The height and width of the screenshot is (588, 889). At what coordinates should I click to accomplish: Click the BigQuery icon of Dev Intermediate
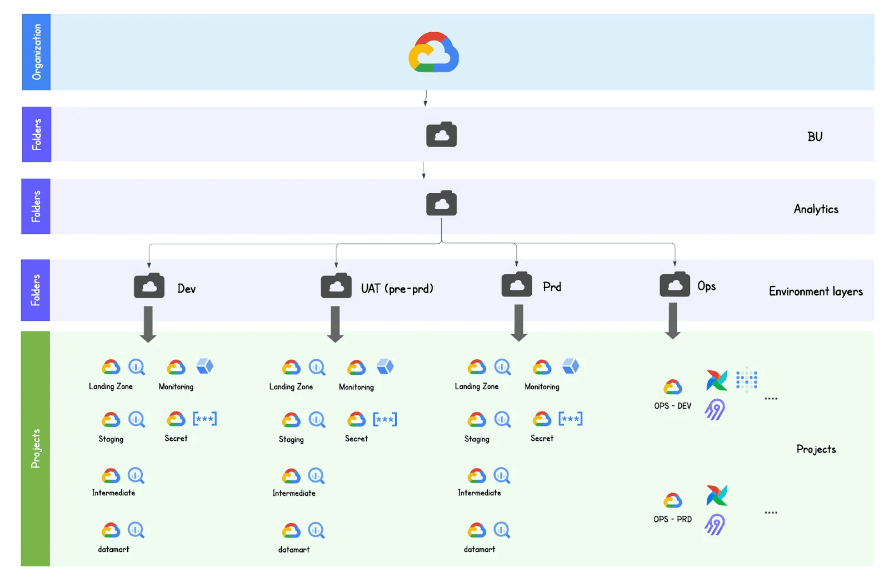click(136, 476)
